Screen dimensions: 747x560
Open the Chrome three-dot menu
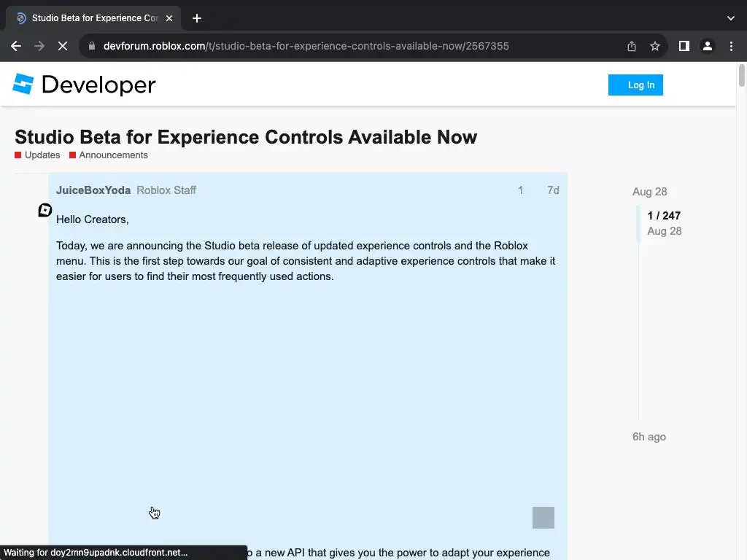coord(731,46)
